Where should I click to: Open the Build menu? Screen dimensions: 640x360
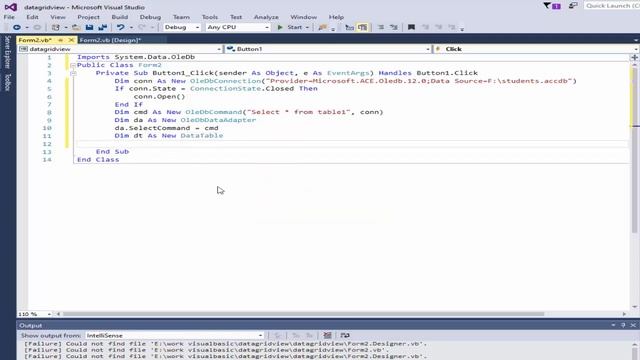click(x=120, y=17)
